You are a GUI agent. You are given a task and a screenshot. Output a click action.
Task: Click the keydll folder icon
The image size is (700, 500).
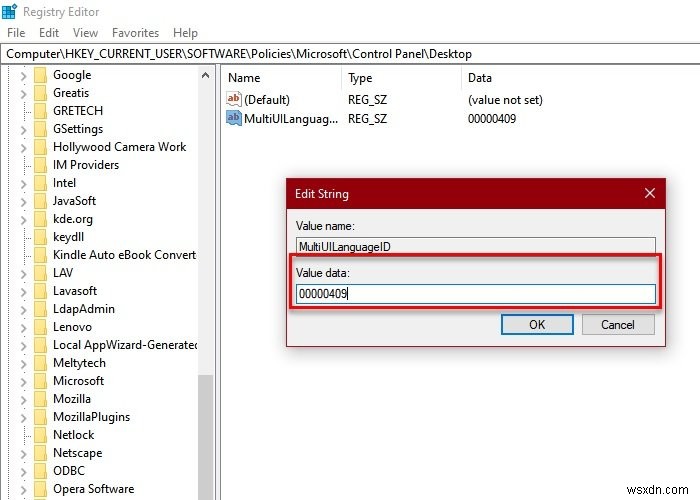click(40, 237)
